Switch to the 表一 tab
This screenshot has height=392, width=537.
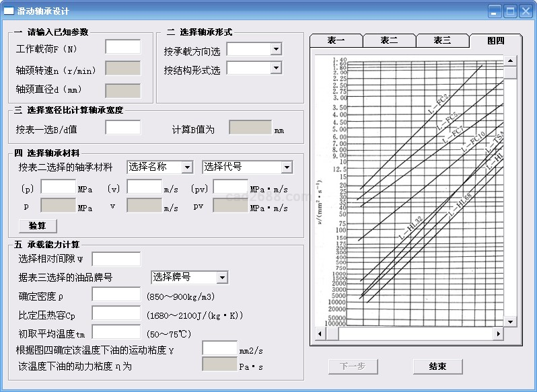(336, 41)
